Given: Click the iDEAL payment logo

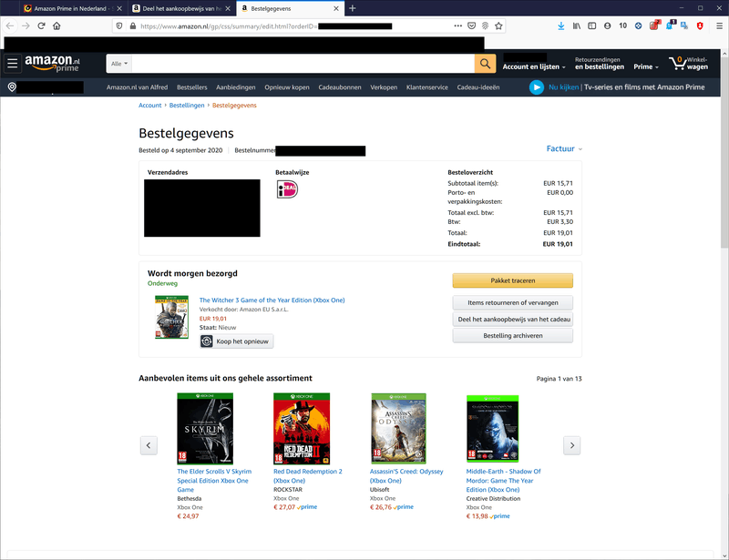Looking at the screenshot, I should [287, 189].
